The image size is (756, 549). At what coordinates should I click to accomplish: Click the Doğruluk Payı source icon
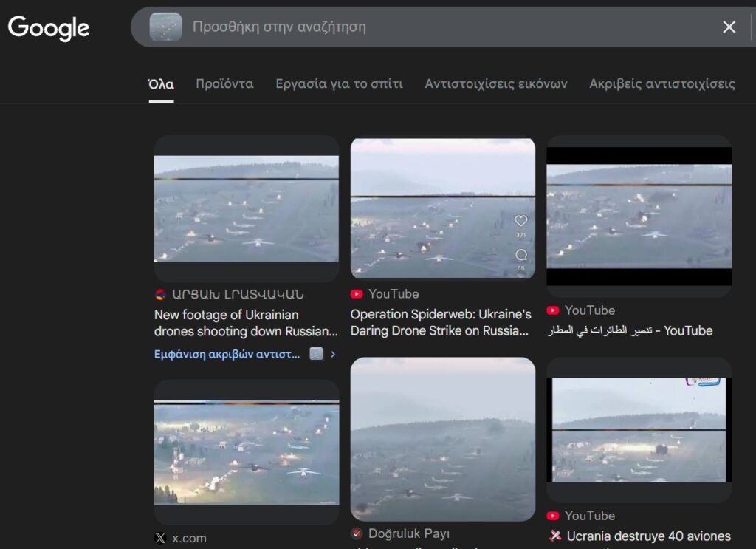[357, 533]
